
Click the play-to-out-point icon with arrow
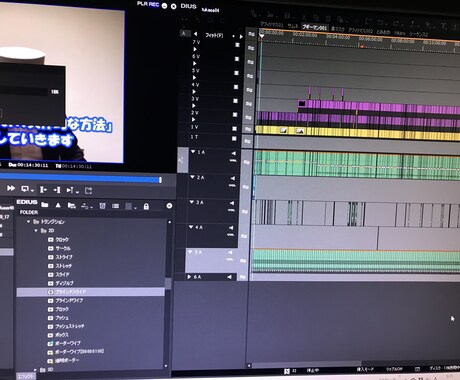[x=71, y=190]
